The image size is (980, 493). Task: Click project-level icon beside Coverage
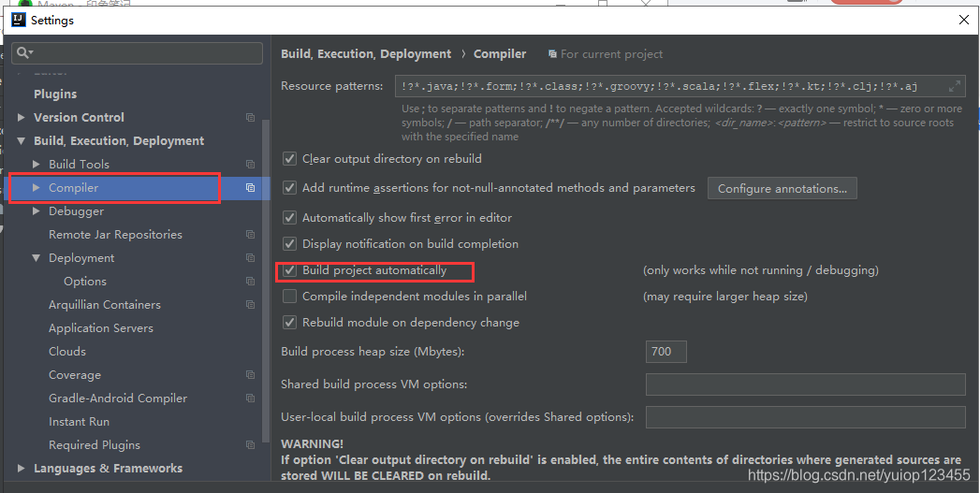(x=250, y=375)
